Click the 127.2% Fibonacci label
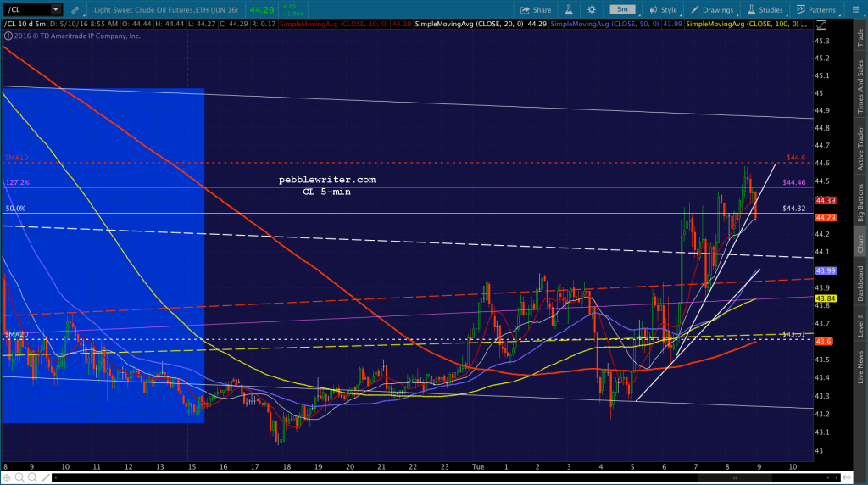Image resolution: width=868 pixels, height=485 pixels. (x=18, y=182)
